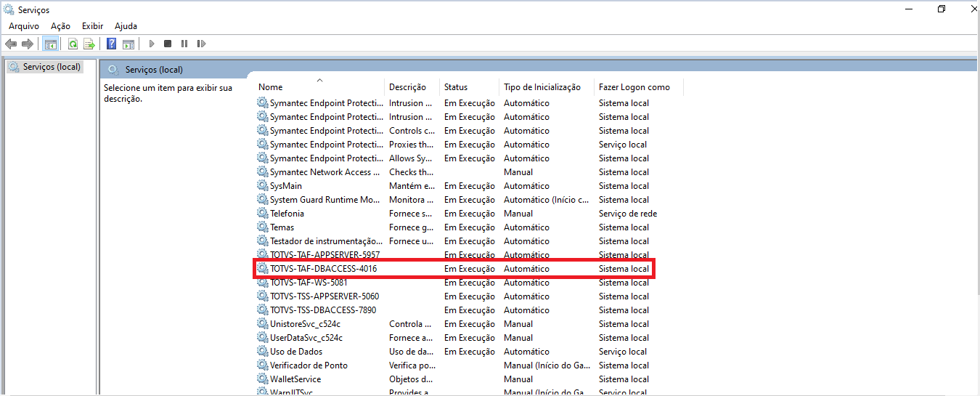Screen dimensions: 980x396
Task: Select the System Guard Runtime Mo... service
Action: pos(324,200)
